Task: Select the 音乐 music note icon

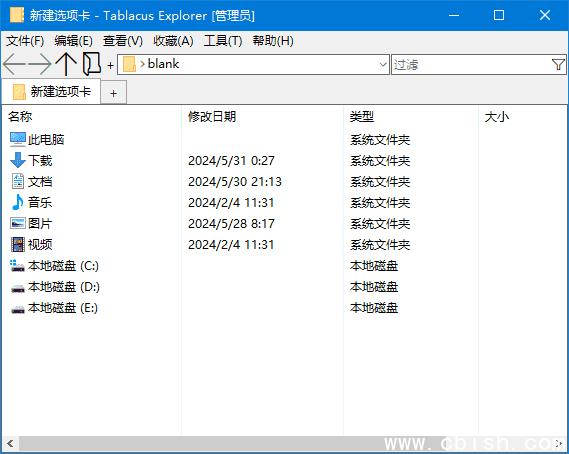Action: point(17,203)
